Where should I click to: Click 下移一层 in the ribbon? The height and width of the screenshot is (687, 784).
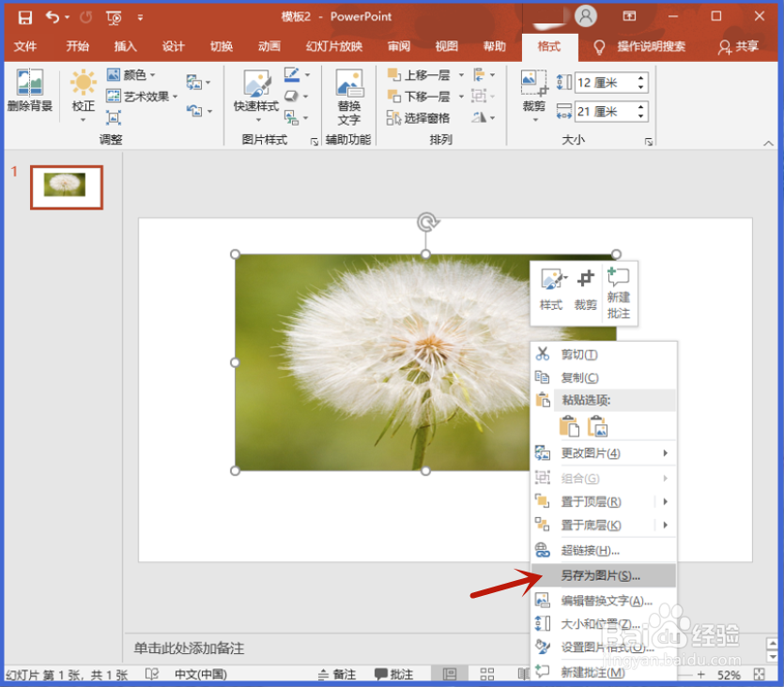419,96
